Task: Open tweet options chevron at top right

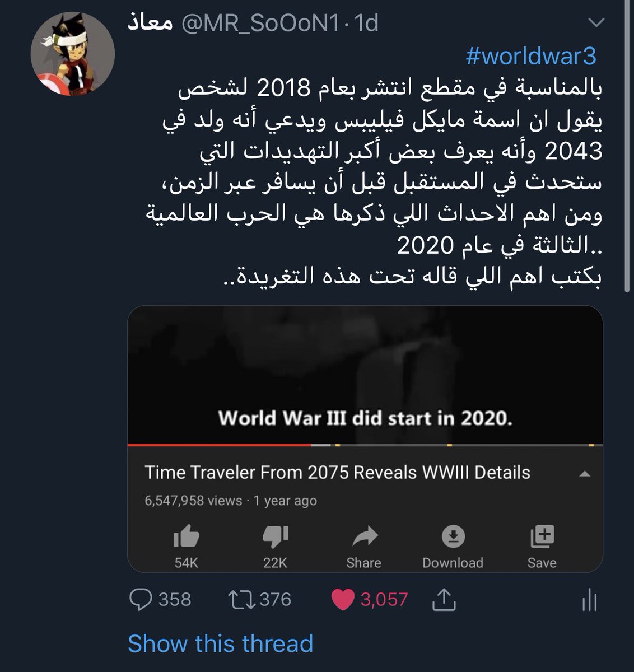Action: [x=596, y=23]
